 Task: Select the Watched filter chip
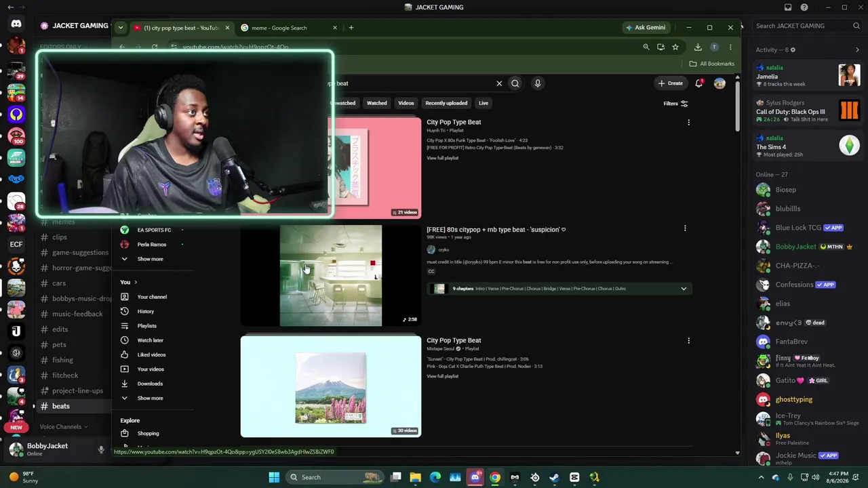tap(376, 103)
